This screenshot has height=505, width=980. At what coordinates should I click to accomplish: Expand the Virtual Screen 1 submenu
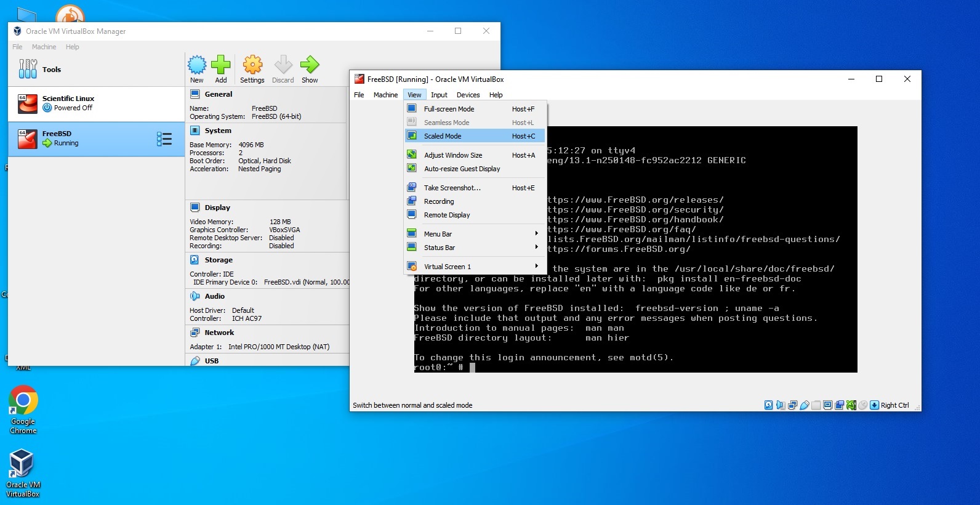pos(448,267)
